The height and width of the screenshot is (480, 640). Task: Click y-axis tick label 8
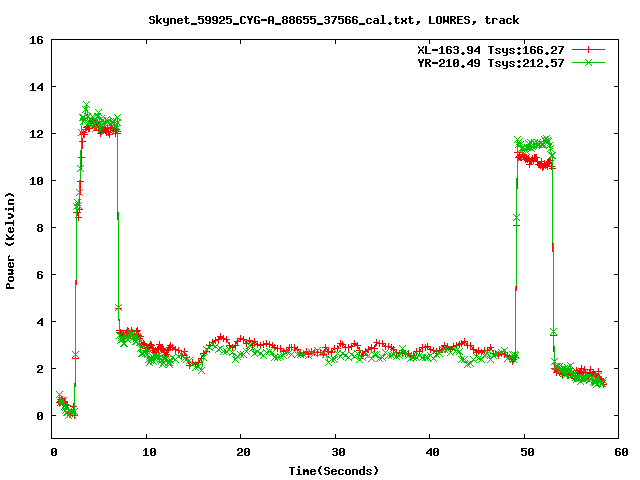coord(40,228)
